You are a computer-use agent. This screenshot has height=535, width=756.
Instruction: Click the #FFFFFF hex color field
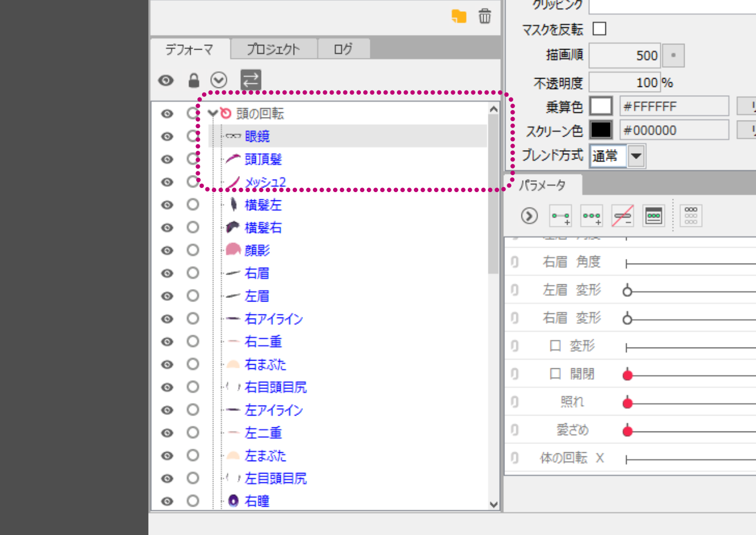click(x=674, y=106)
